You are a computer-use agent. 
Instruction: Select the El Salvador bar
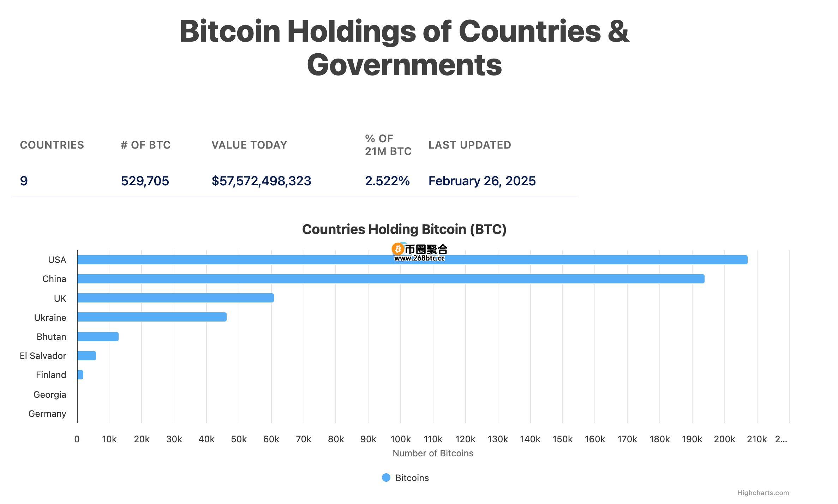86,356
